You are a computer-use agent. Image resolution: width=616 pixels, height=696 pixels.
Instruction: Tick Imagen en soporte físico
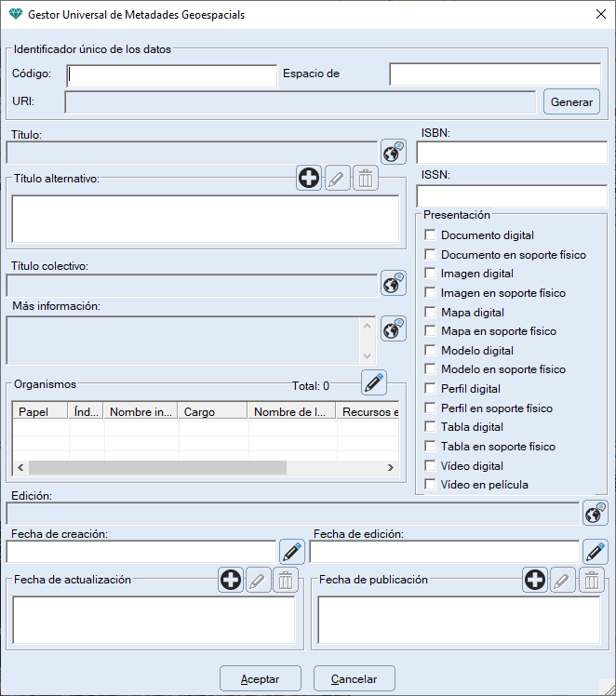pyautogui.click(x=430, y=293)
